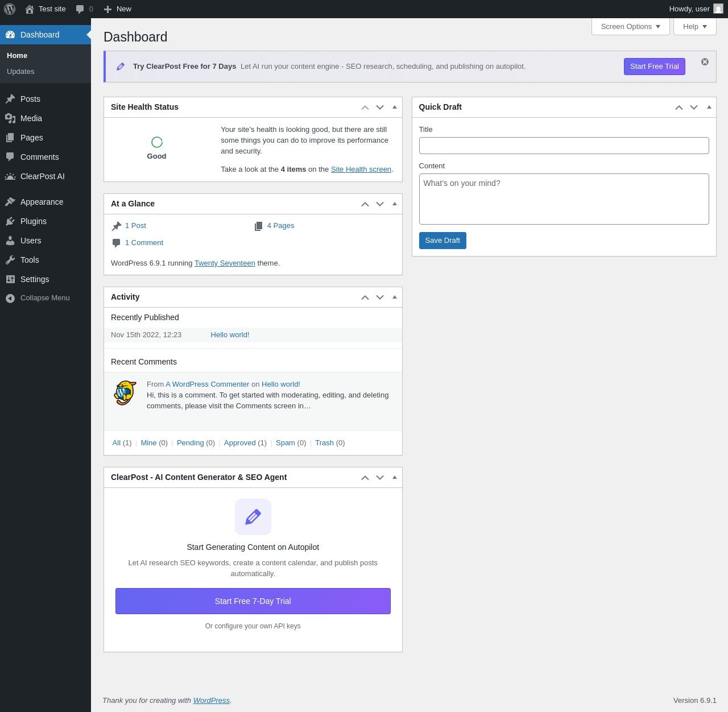This screenshot has width=728, height=712.
Task: Click WordPress Commenter avatar thumbnail
Action: tap(125, 393)
